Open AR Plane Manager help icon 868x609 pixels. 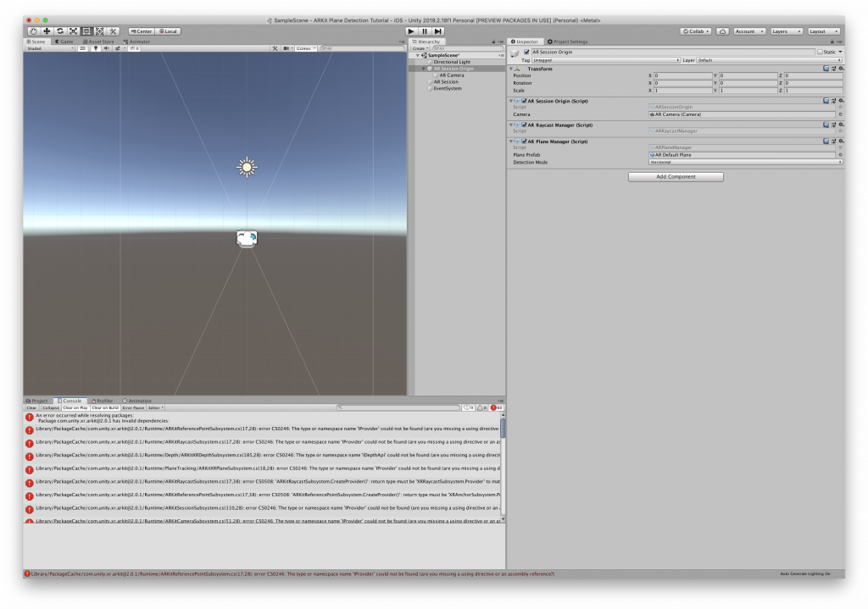coord(826,141)
